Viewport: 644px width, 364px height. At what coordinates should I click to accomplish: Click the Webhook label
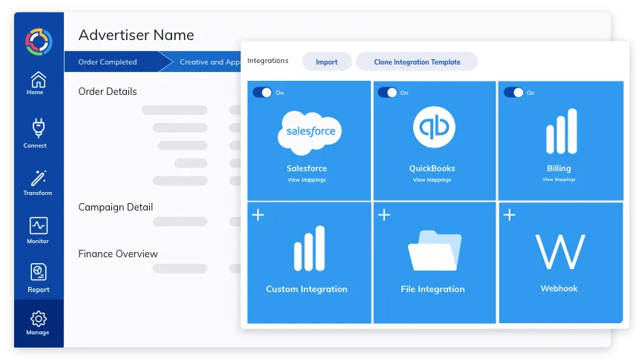[559, 288]
